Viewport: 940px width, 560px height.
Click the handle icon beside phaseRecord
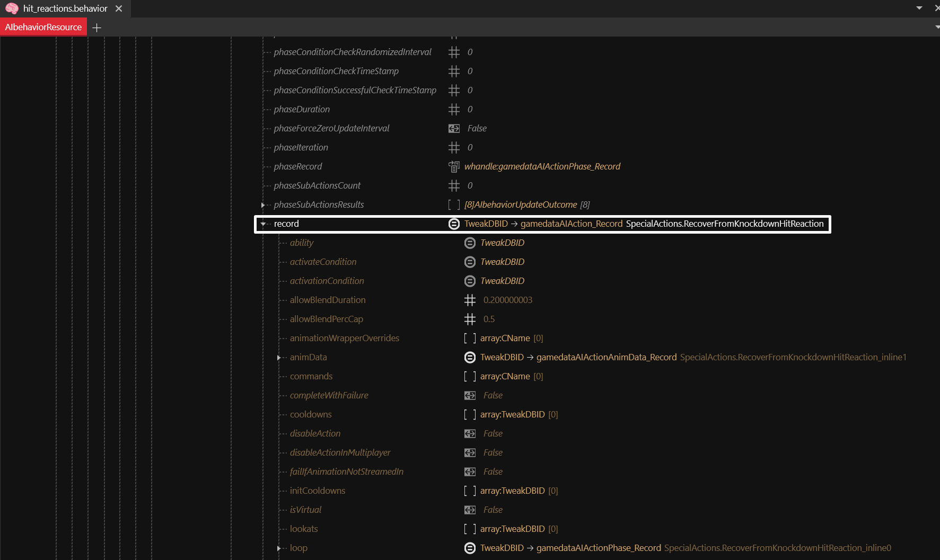(x=454, y=166)
